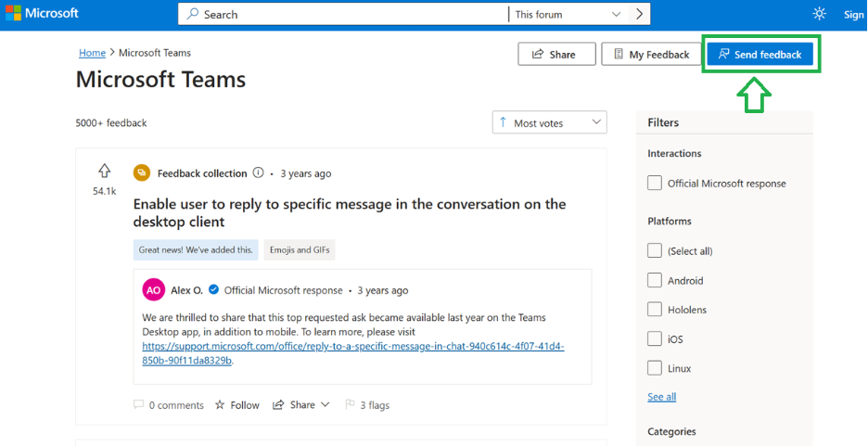Image resolution: width=868 pixels, height=446 pixels.
Task: Open the 3 flags indicator
Action: (x=367, y=405)
